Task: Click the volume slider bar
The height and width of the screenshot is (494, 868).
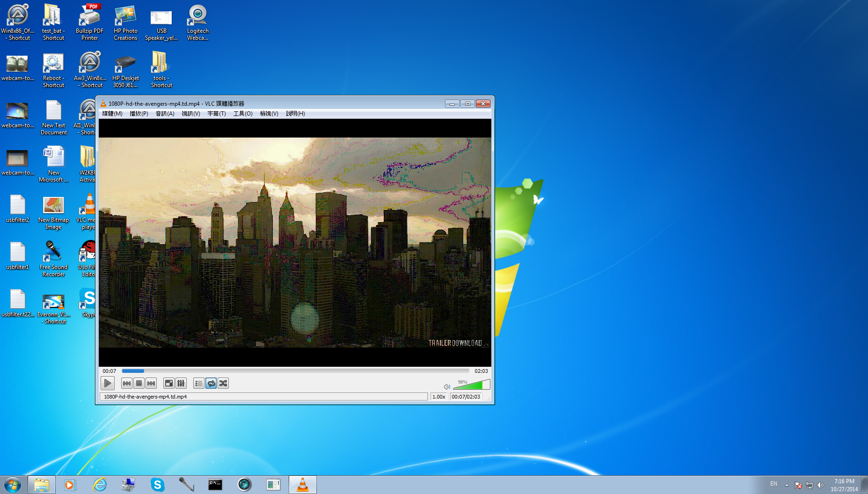Action: [x=470, y=385]
